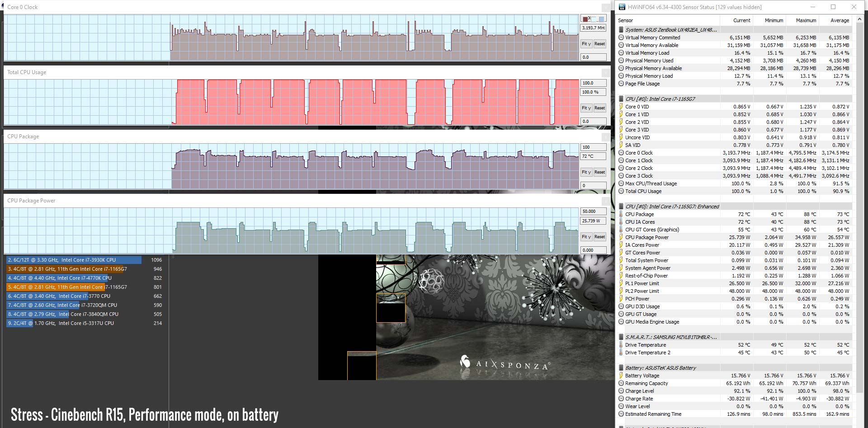Click the lightning icon beside Core 0 VID
The height and width of the screenshot is (428, 868).
coord(621,107)
